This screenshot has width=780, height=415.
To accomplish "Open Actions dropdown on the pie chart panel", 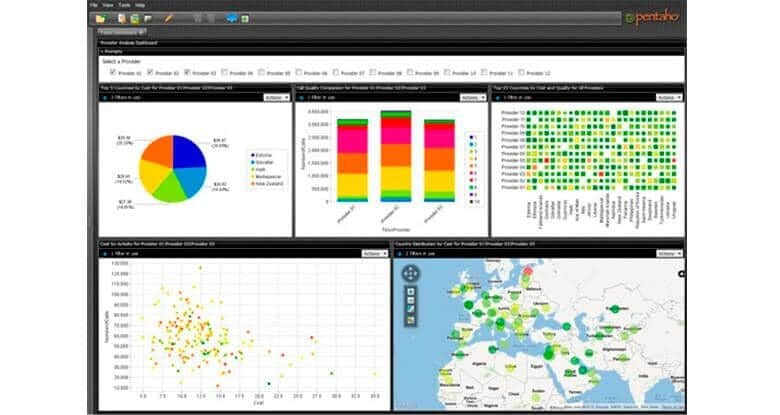I will pyautogui.click(x=277, y=98).
